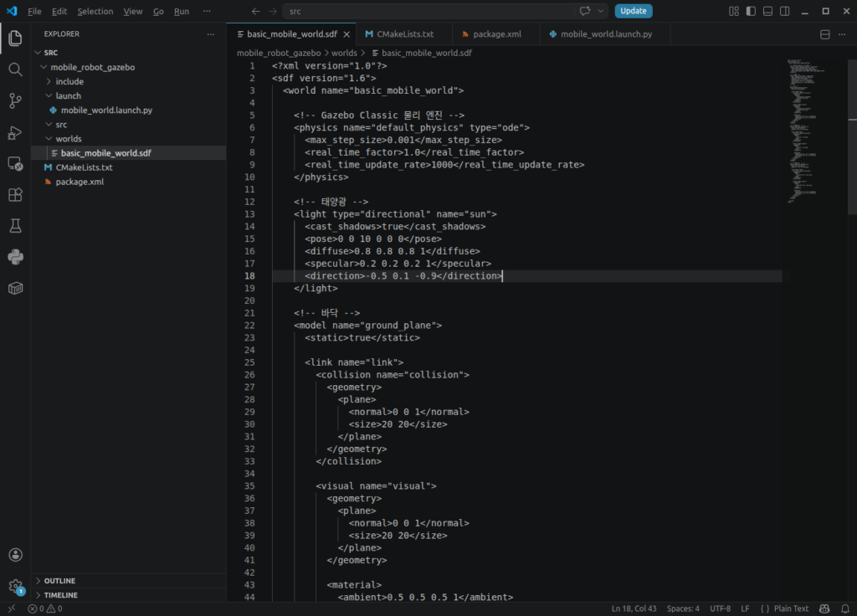Open the Go menu
Viewport: 857px width, 616px height.
coord(158,11)
